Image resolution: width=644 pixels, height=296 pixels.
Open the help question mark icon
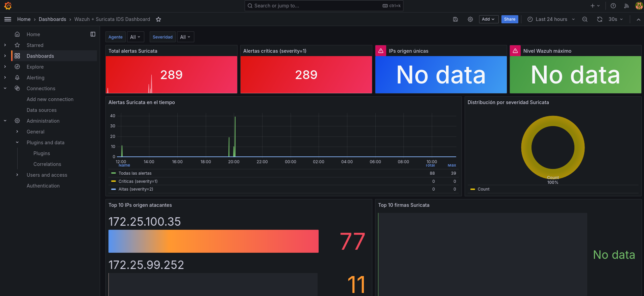(613, 6)
